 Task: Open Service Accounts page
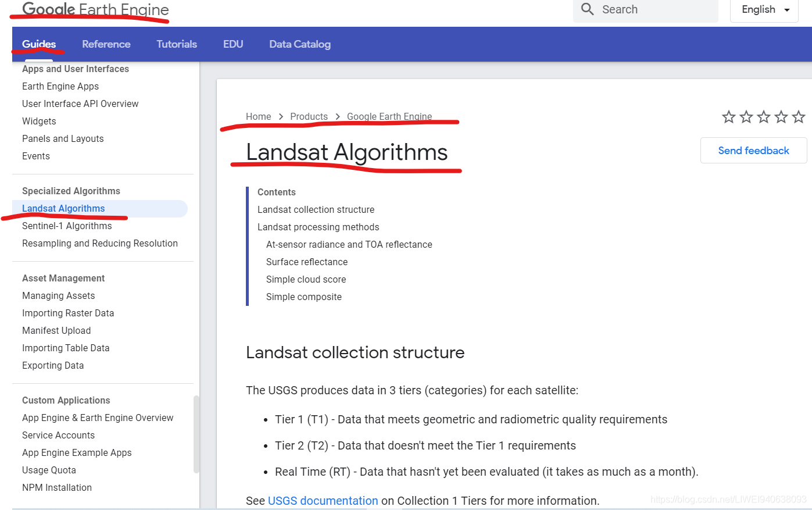[x=58, y=435]
